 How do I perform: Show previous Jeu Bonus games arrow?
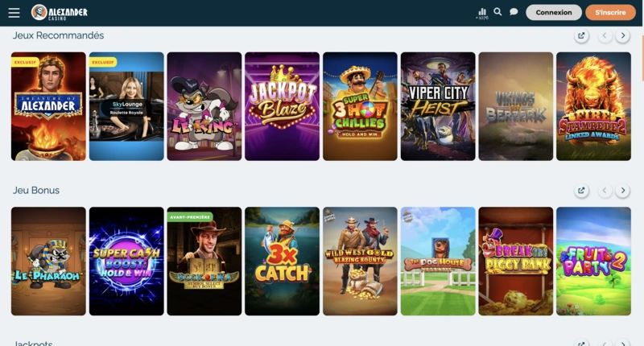tap(605, 191)
